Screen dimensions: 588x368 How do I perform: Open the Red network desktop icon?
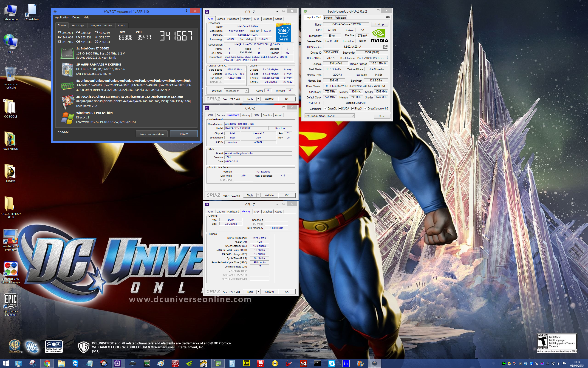[x=10, y=44]
